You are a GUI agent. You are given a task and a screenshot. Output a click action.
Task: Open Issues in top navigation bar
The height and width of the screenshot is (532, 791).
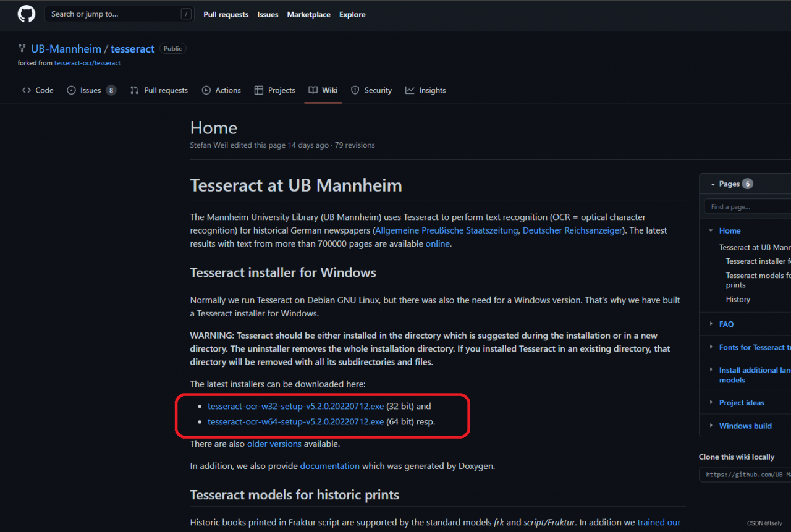(x=268, y=14)
